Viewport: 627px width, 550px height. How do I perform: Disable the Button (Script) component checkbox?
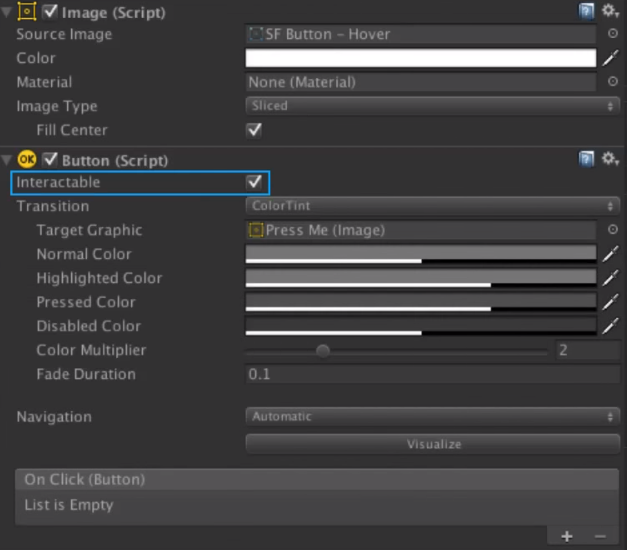tap(50, 159)
